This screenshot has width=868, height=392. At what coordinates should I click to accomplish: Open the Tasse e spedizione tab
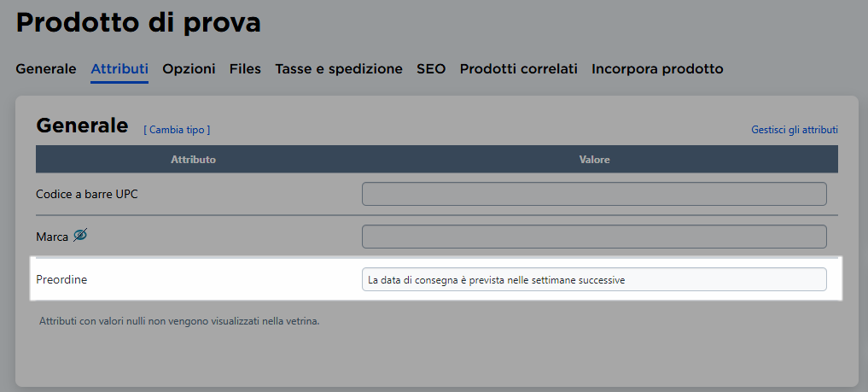pyautogui.click(x=339, y=69)
